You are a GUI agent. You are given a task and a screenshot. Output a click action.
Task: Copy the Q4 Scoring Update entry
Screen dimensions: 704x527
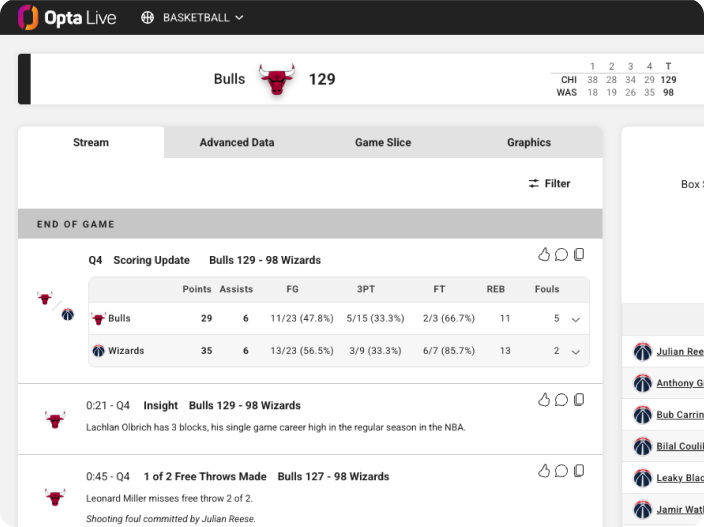579,255
